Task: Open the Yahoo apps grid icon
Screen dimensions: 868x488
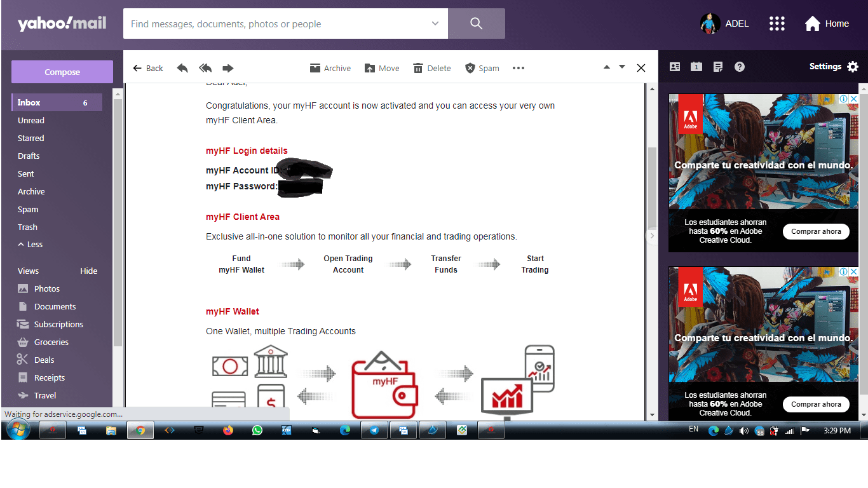Action: (776, 24)
